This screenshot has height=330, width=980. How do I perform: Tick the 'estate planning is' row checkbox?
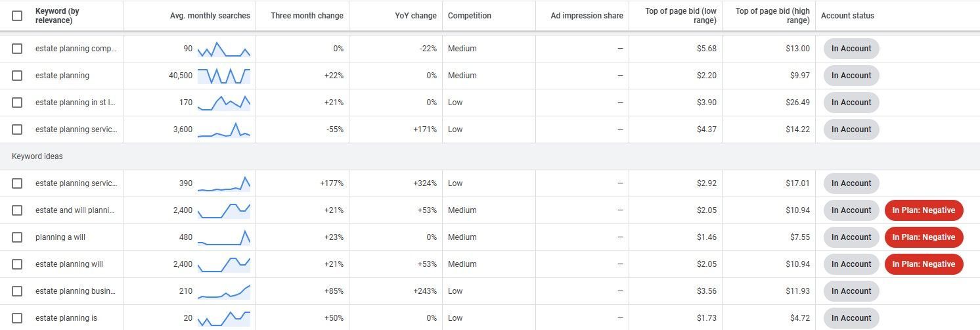[x=17, y=318]
